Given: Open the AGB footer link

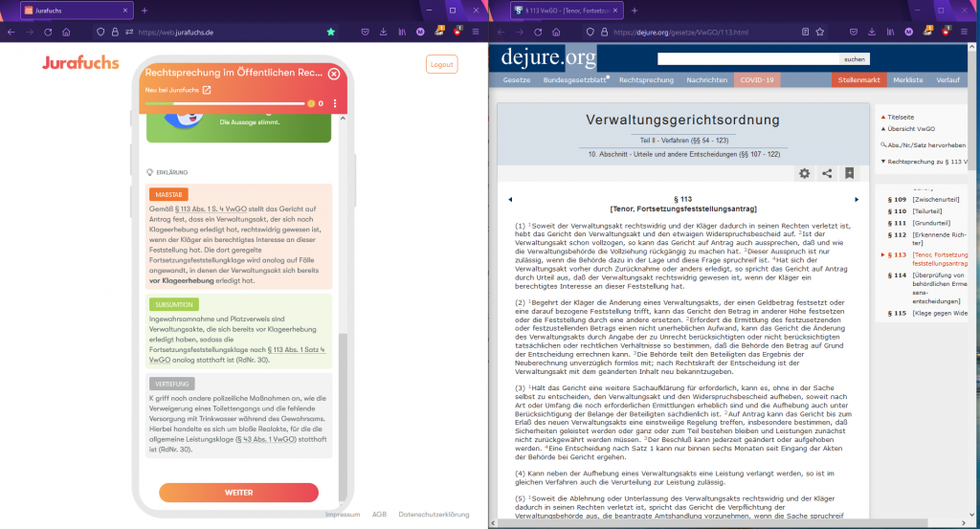Looking at the screenshot, I should (379, 515).
